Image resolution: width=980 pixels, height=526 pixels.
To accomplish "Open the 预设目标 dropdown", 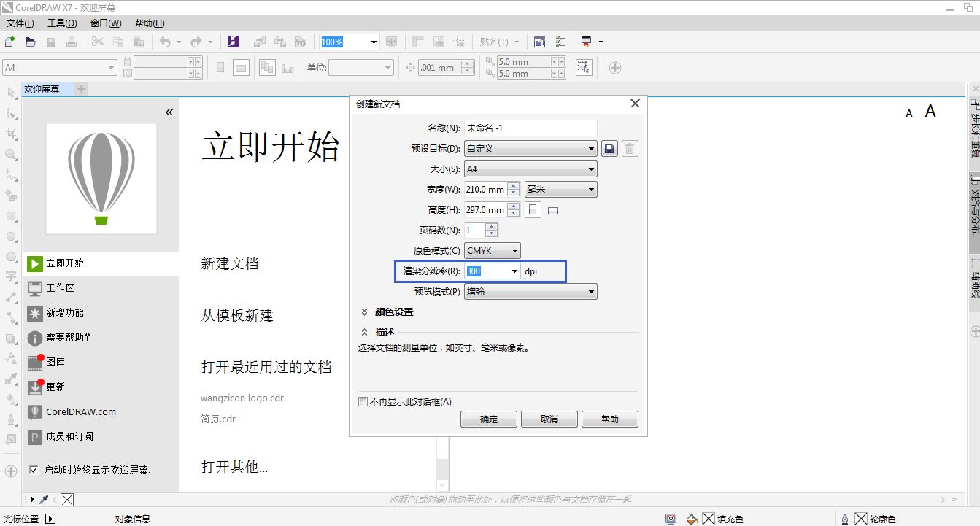I will (x=530, y=149).
